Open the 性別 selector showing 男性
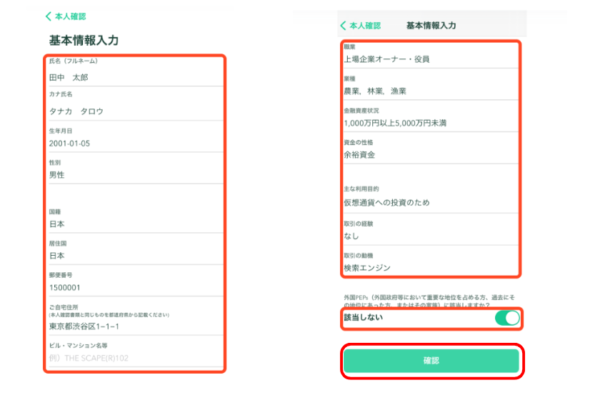 pyautogui.click(x=133, y=175)
